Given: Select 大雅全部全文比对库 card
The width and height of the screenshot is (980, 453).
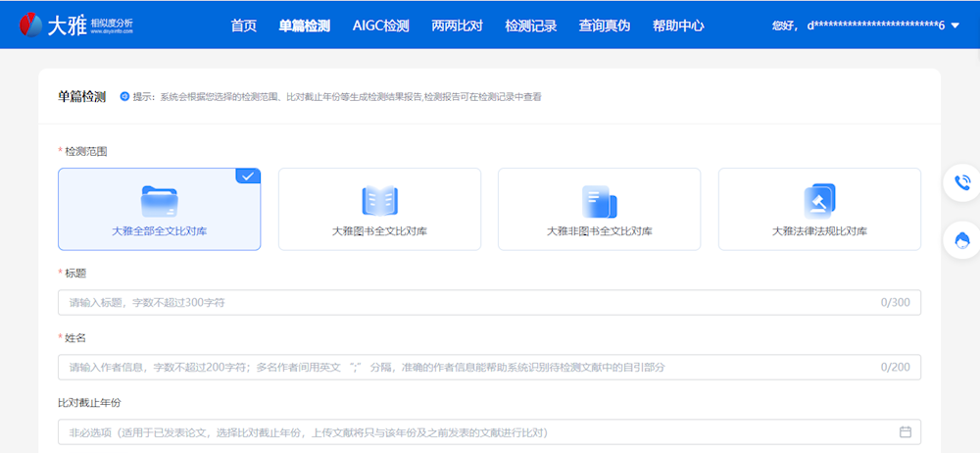Looking at the screenshot, I should (x=160, y=209).
